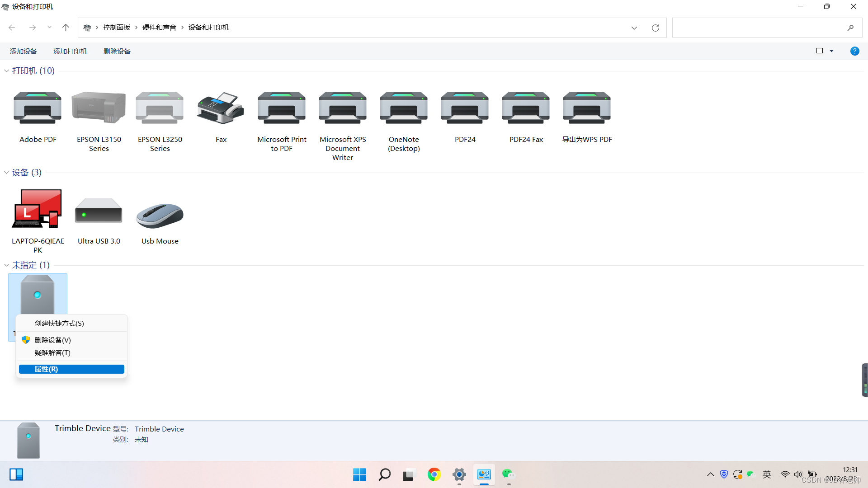This screenshot has width=868, height=488.
Task: Click the Fax device icon
Action: (221, 108)
